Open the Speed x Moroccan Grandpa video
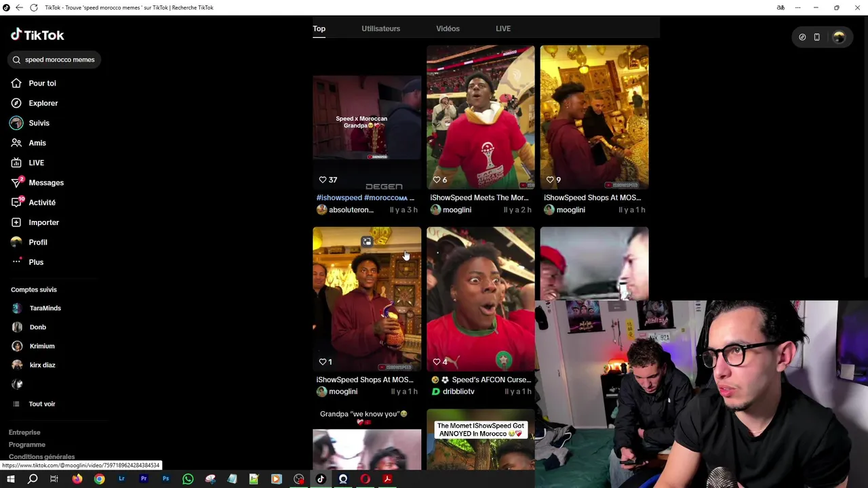868x488 pixels. (x=367, y=117)
